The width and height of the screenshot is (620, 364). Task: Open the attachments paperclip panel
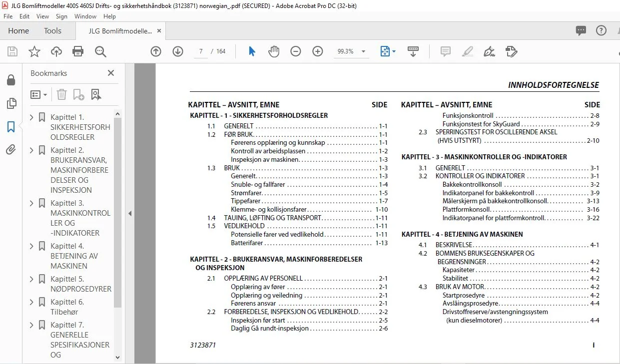point(11,150)
